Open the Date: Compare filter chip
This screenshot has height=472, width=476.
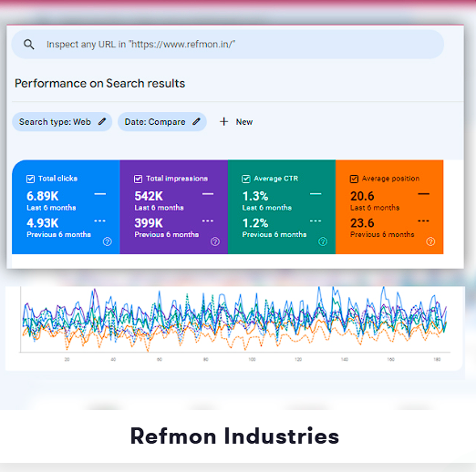(x=162, y=122)
